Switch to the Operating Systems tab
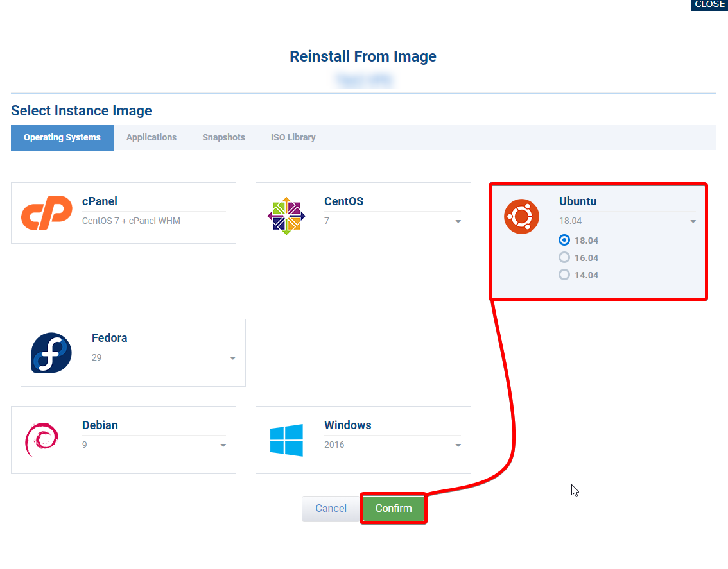Screen dimensions: 728x569 (62, 137)
